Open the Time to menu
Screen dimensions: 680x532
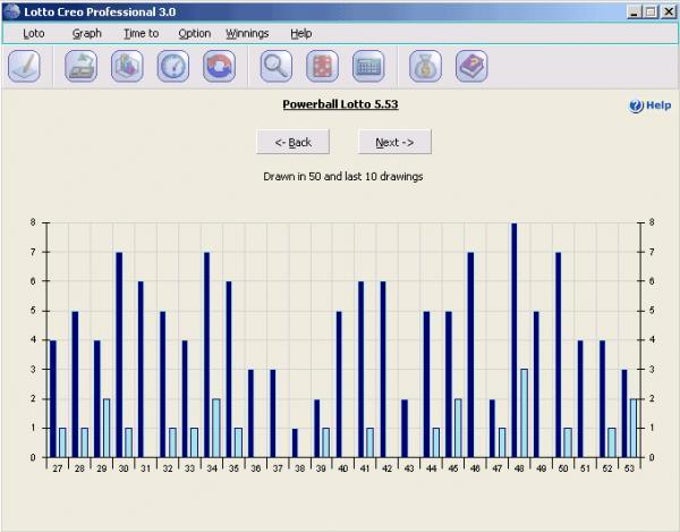coord(141,33)
